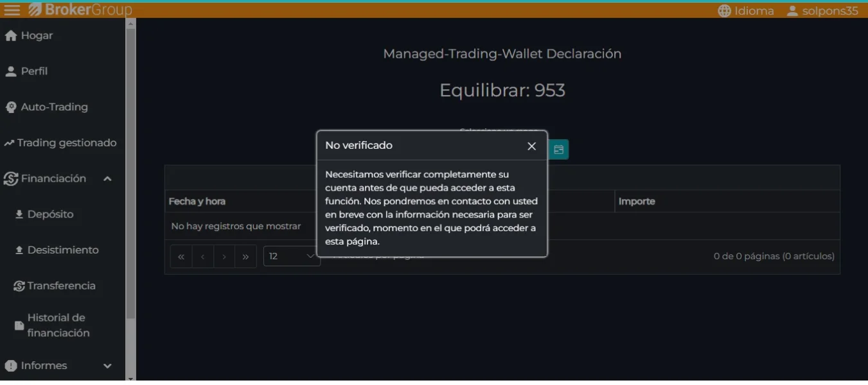Close the No verificado dialog
The height and width of the screenshot is (385, 868).
(x=531, y=146)
